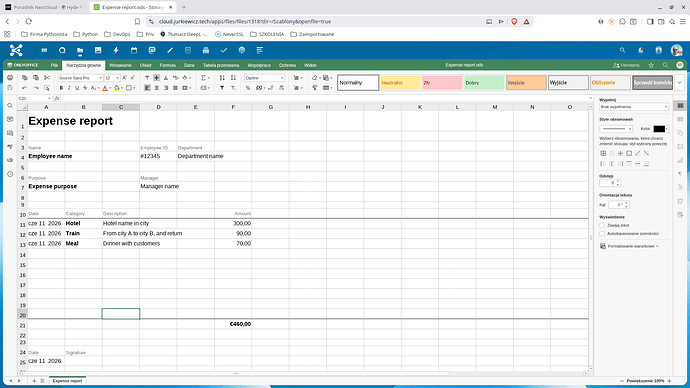Click the cell name box showing C20
Screen dimensions: 690x388
click(x=34, y=99)
